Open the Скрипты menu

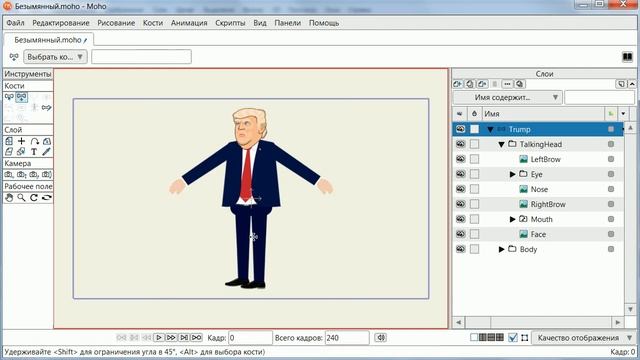230,23
